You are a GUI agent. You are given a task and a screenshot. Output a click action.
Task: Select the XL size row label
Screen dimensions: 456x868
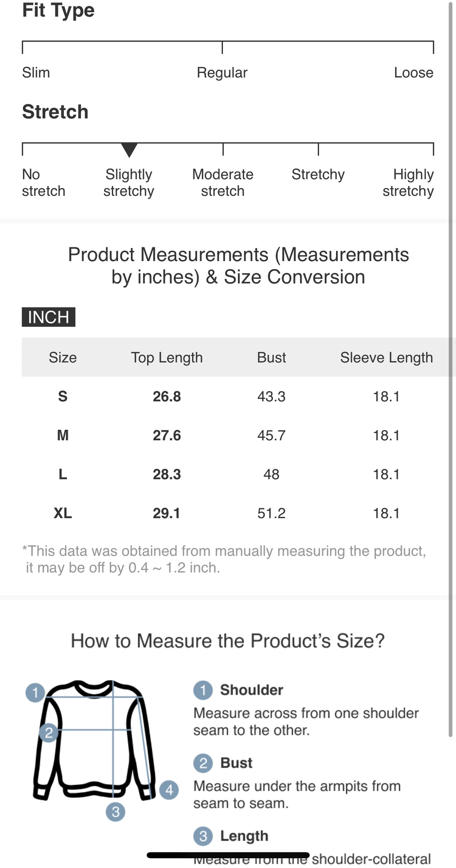pyautogui.click(x=63, y=513)
